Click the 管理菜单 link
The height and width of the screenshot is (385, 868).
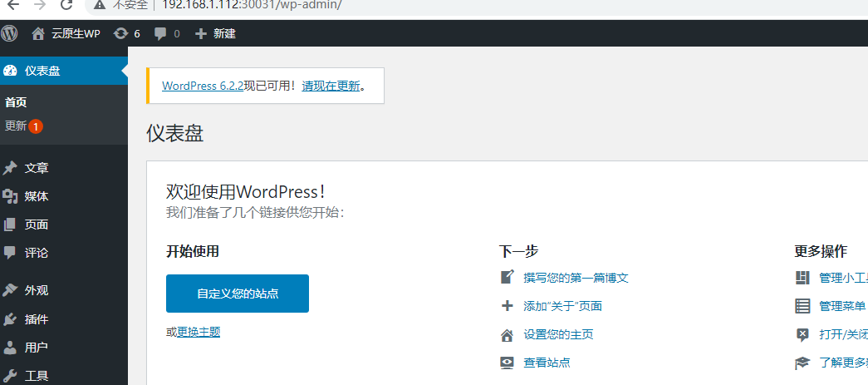coord(842,306)
